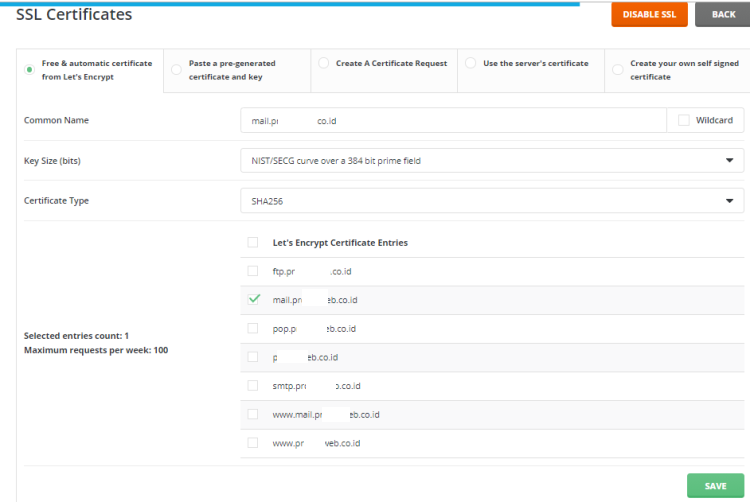This screenshot has height=502, width=750.
Task: Click the DISABLE SSL button
Action: [649, 14]
